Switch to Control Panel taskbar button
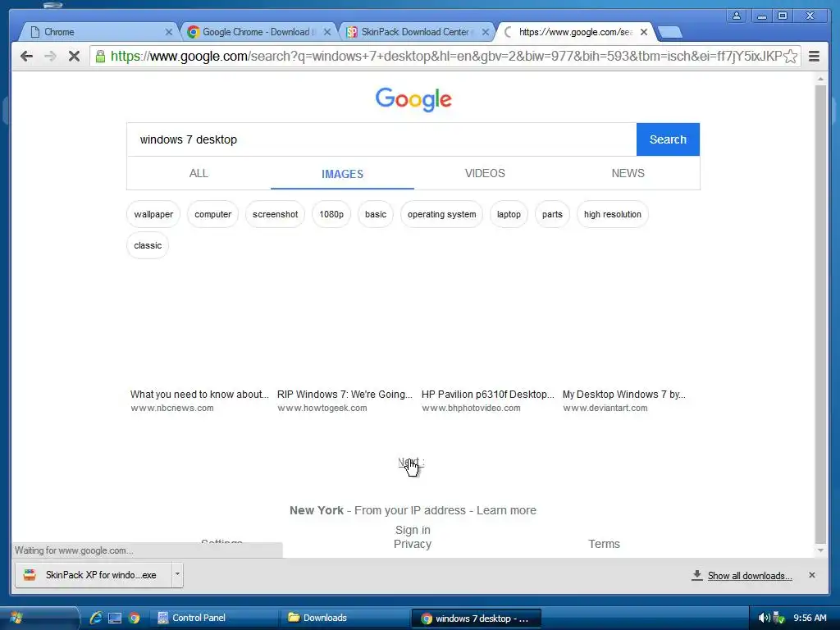The image size is (840, 630). pos(214,618)
